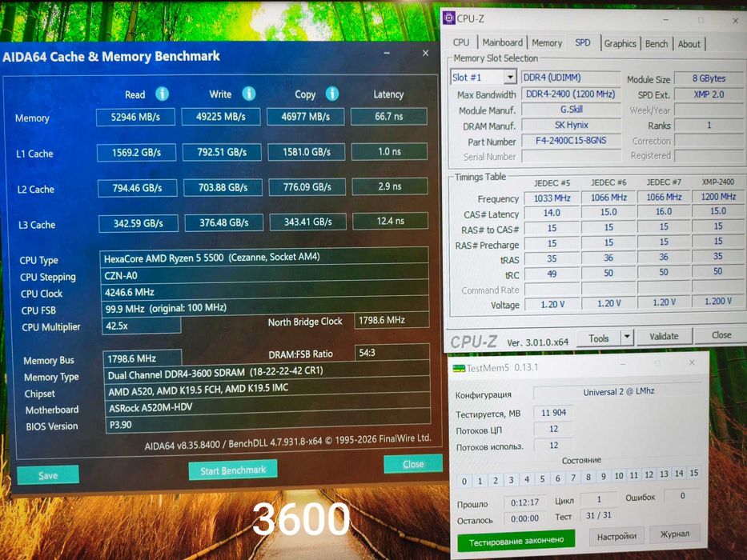Click Memory Type Dual Channel DDR4-3600 field
Viewport: 747px width, 560px height.
click(267, 372)
